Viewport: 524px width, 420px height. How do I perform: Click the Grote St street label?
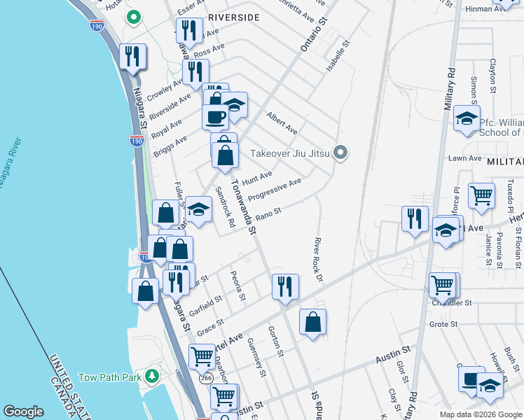(x=443, y=324)
